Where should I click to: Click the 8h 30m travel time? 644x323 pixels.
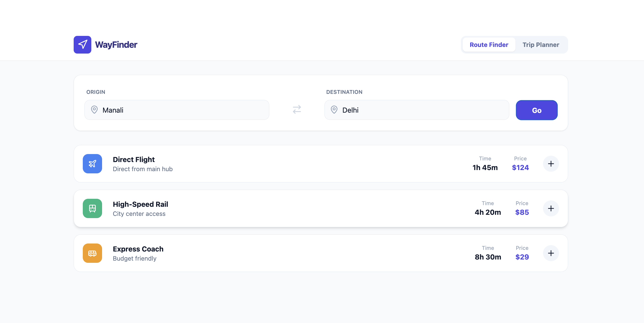tap(488, 257)
